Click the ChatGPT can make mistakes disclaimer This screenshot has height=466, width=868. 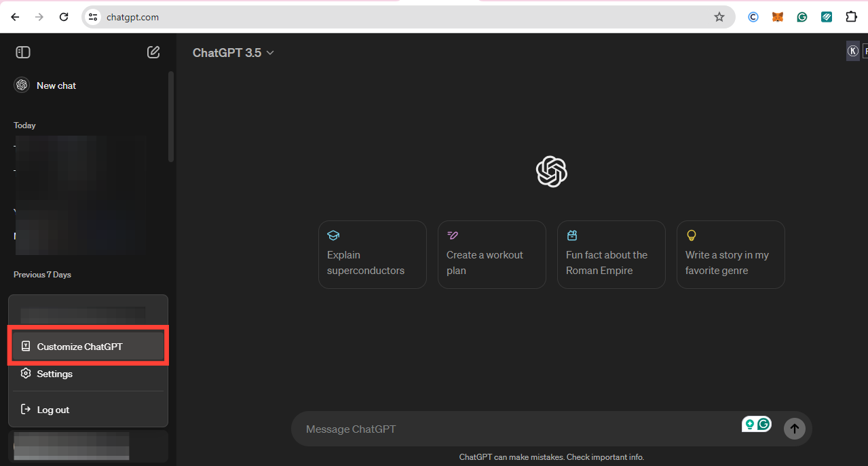(551, 457)
